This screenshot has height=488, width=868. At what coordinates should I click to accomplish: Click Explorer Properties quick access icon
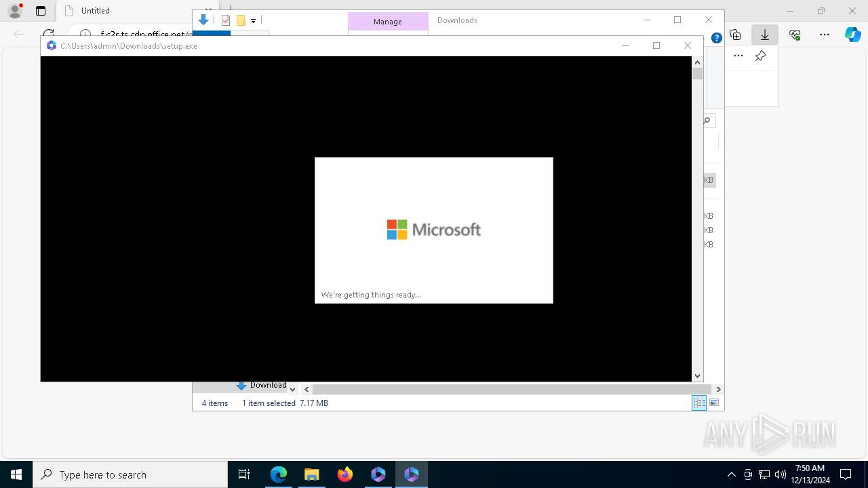tap(226, 20)
